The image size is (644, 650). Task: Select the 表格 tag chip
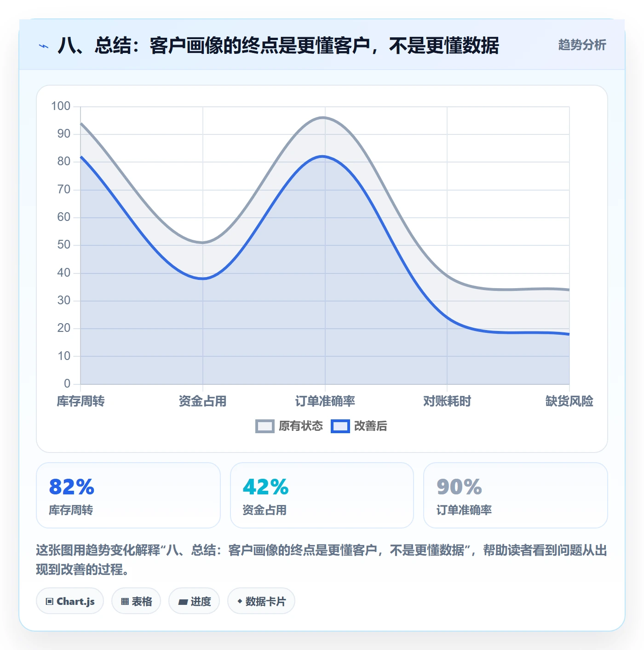[x=136, y=601]
